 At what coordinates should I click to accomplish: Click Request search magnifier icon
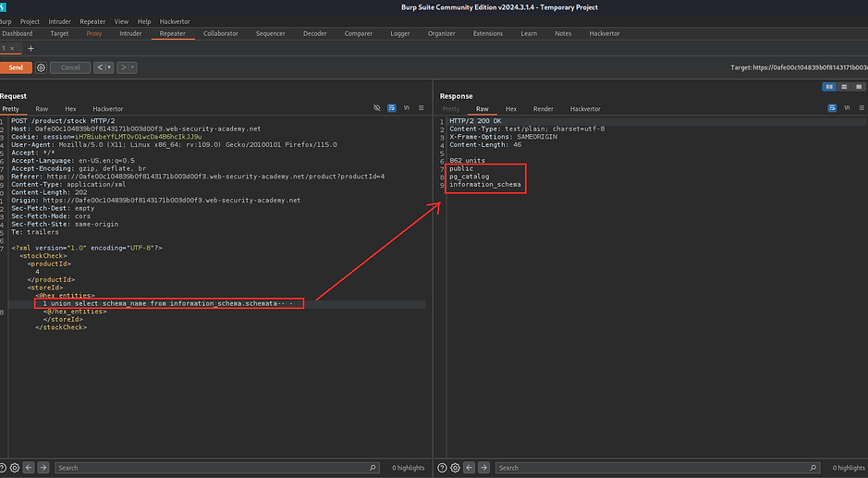tap(373, 468)
